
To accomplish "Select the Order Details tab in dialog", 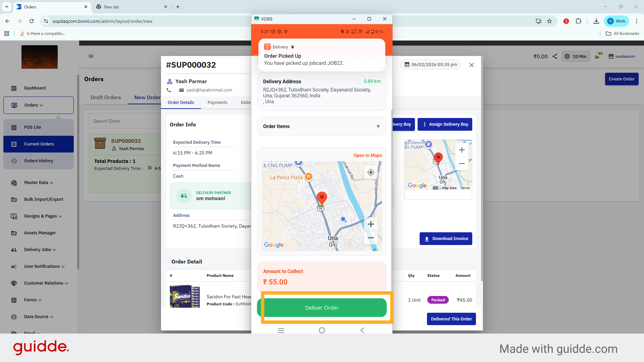I will coord(181,103).
